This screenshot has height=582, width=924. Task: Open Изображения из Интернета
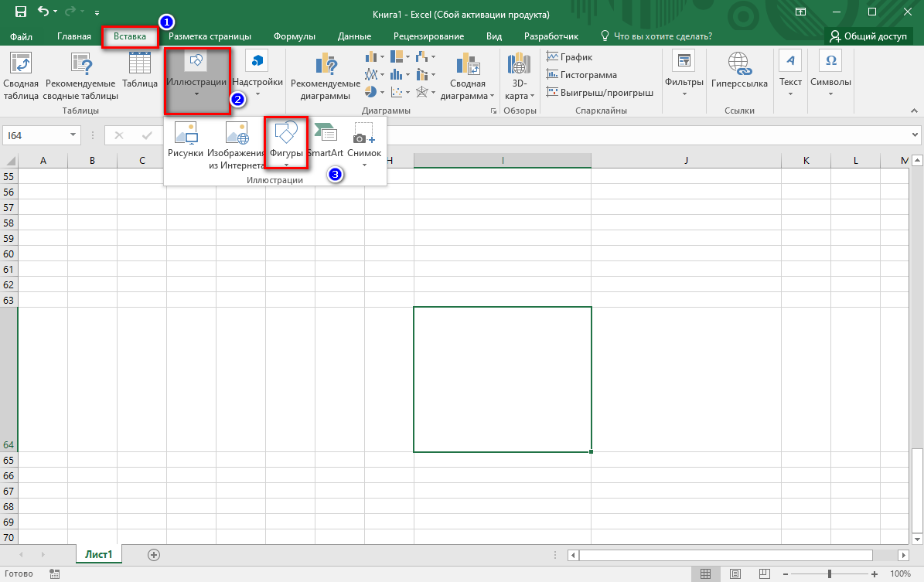(x=237, y=134)
